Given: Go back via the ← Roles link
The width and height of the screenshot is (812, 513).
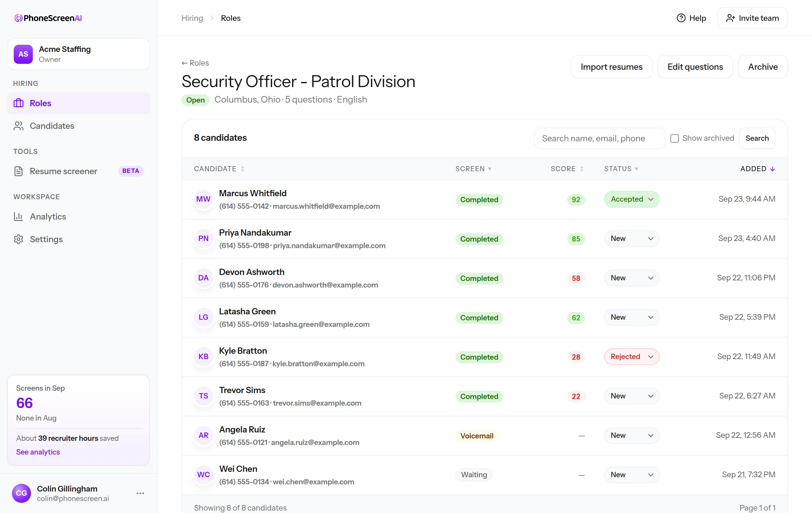Looking at the screenshot, I should pyautogui.click(x=195, y=63).
